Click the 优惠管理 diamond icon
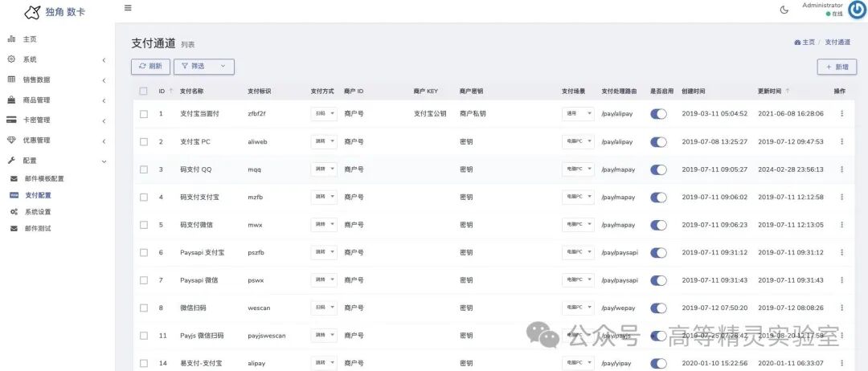Image resolution: width=868 pixels, height=371 pixels. tap(11, 141)
